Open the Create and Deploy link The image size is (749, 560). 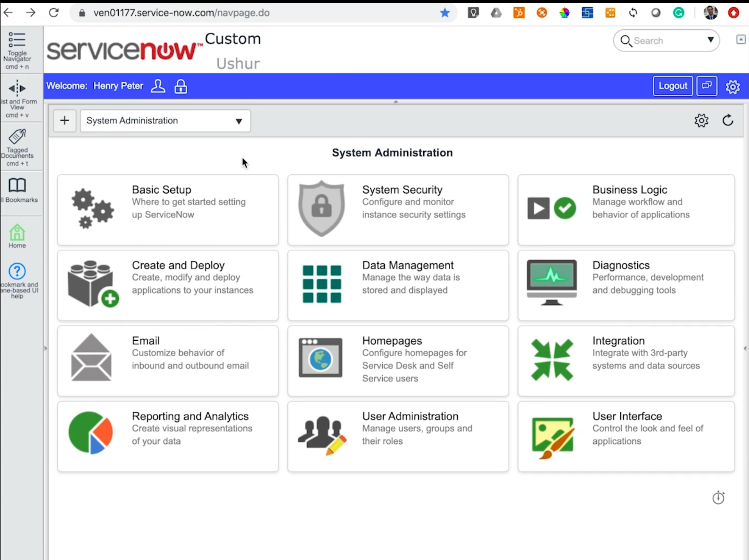click(178, 265)
